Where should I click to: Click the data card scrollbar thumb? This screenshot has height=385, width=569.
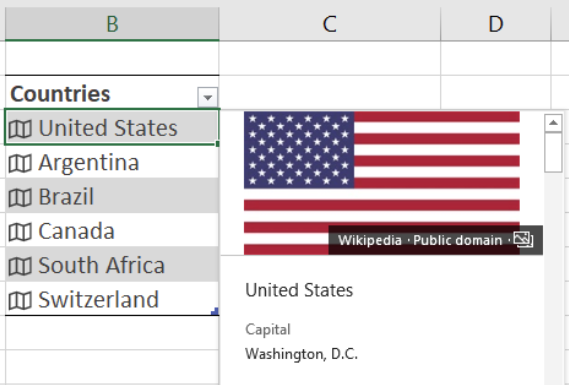coord(553,152)
